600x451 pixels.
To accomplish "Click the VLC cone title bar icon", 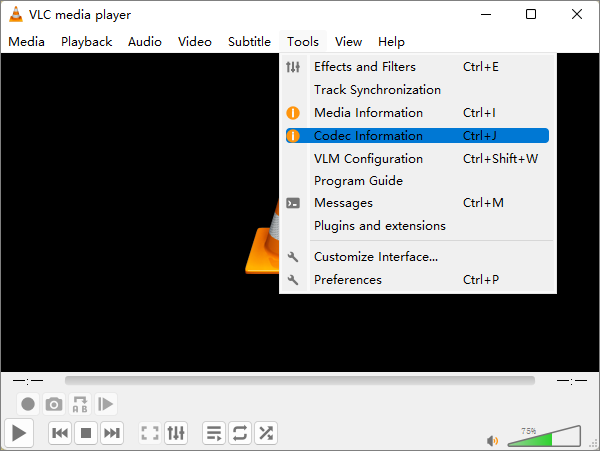I will pos(16,15).
